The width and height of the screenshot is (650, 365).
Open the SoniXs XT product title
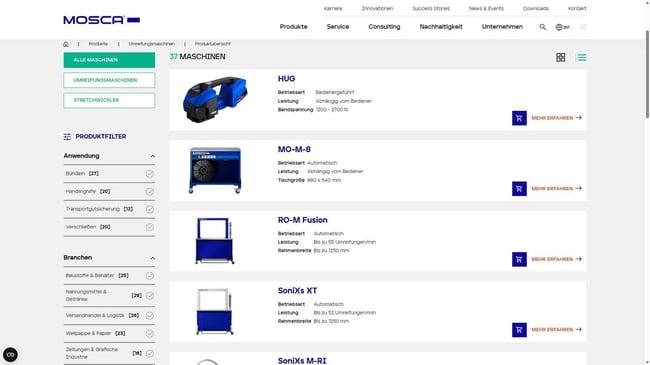click(x=298, y=290)
